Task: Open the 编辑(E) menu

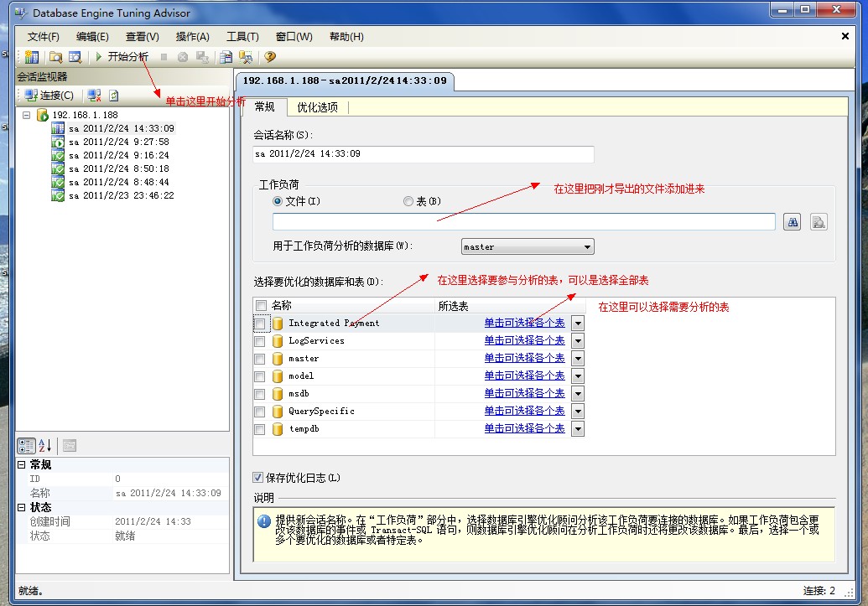Action: tap(92, 37)
